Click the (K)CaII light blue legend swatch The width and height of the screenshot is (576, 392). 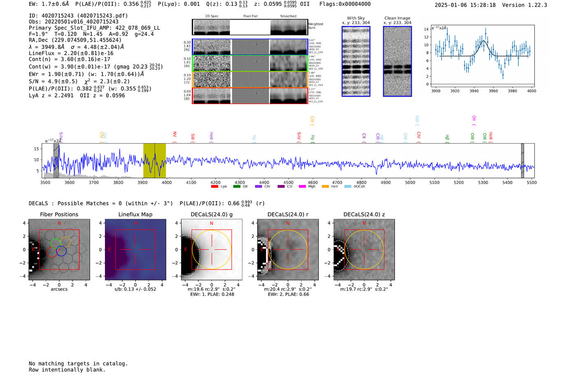tap(348, 186)
